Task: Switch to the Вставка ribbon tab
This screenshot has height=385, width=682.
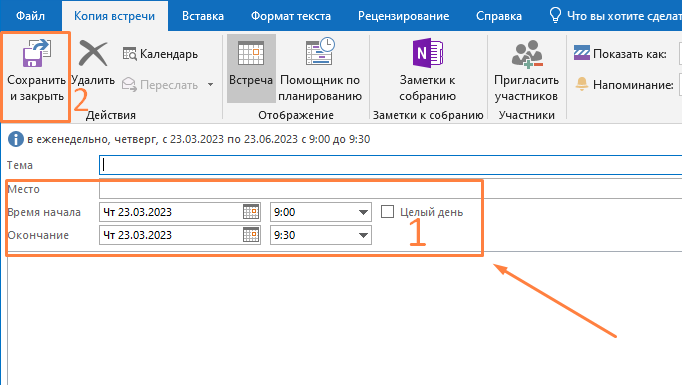Action: 203,16
